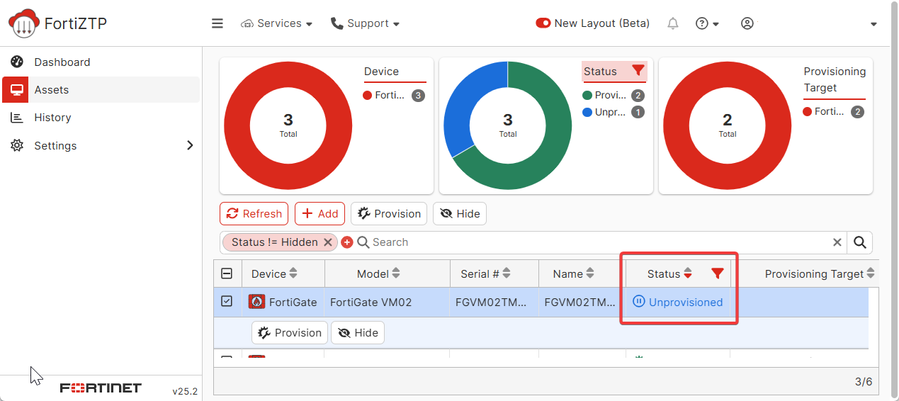The image size is (899, 401).
Task: Open History in the sidebar
Action: [x=52, y=118]
